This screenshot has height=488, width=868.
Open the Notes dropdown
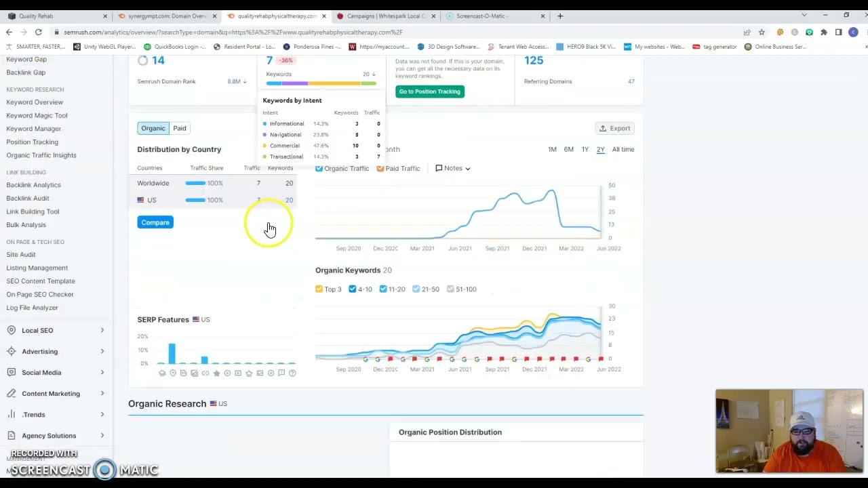click(x=453, y=168)
